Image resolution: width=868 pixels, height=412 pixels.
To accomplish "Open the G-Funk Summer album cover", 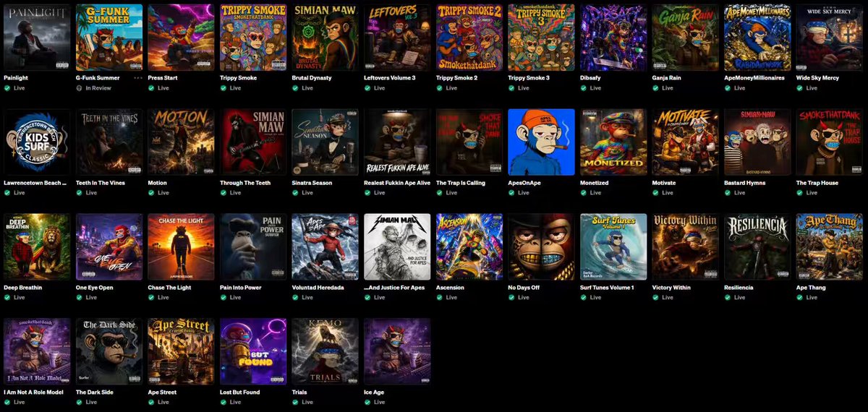I will tap(109, 38).
